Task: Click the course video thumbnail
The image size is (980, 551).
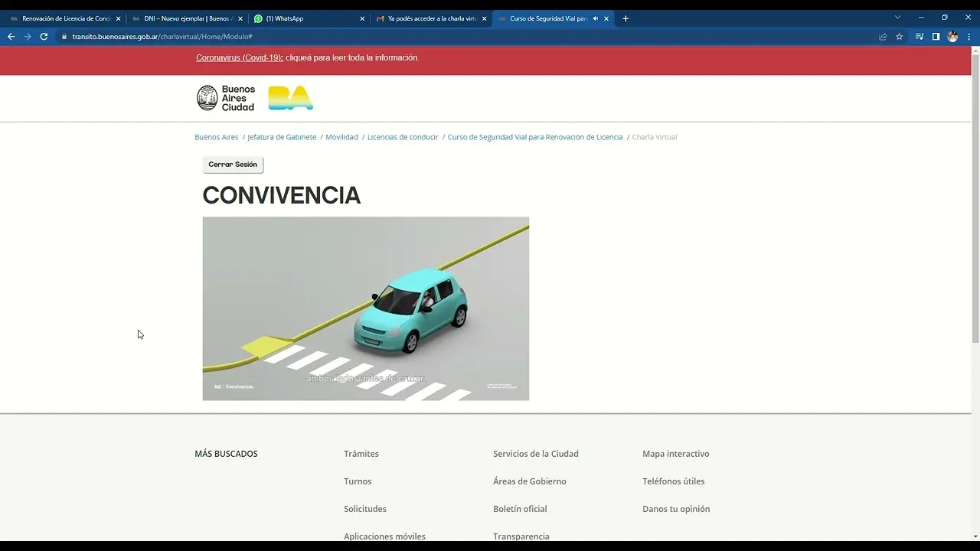Action: (x=365, y=308)
